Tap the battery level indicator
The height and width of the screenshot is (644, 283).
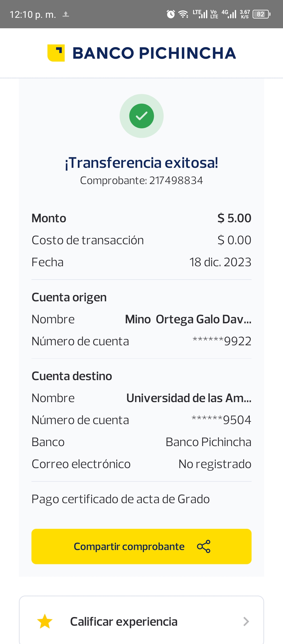261,14
